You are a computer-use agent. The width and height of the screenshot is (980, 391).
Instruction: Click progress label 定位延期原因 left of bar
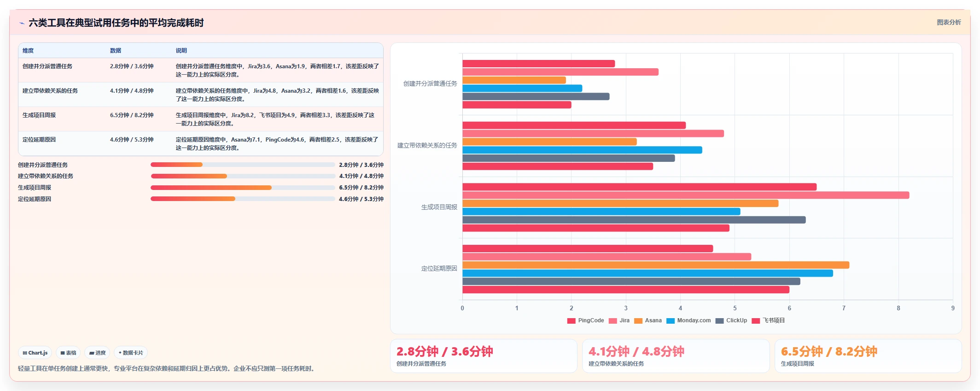tap(35, 199)
